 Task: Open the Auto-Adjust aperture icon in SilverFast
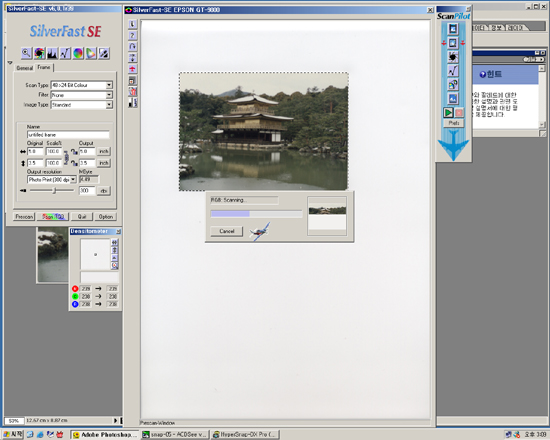point(39,53)
